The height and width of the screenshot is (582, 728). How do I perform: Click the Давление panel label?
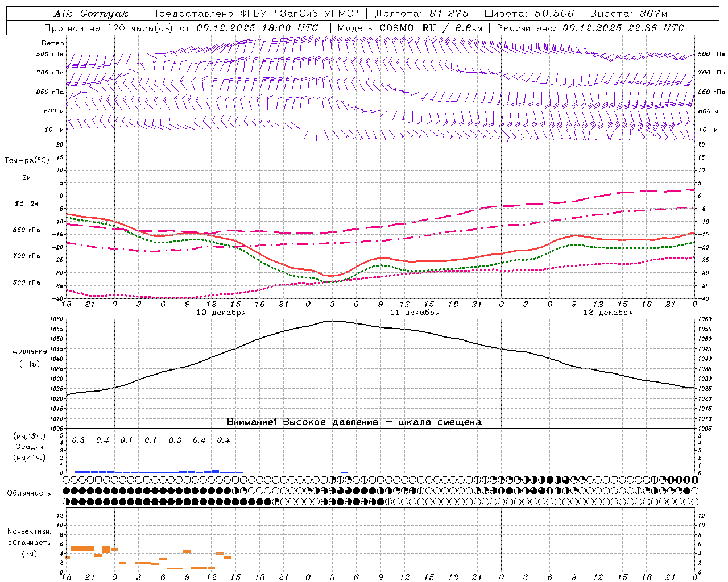[x=30, y=351]
